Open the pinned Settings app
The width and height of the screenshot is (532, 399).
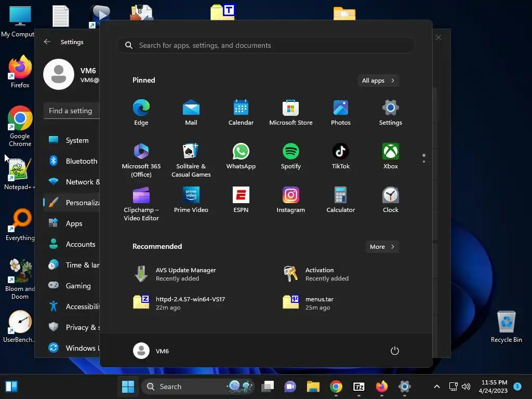[x=391, y=112]
